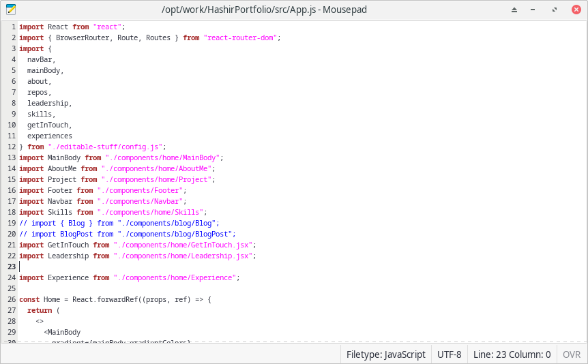Click React.forwardRef on line 26

[105, 299]
